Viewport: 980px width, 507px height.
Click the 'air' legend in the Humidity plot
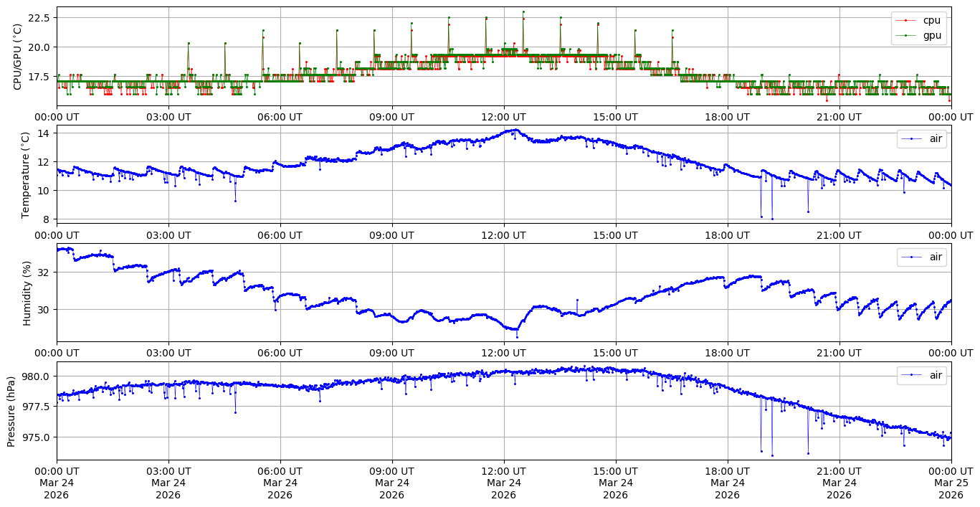[x=936, y=257]
